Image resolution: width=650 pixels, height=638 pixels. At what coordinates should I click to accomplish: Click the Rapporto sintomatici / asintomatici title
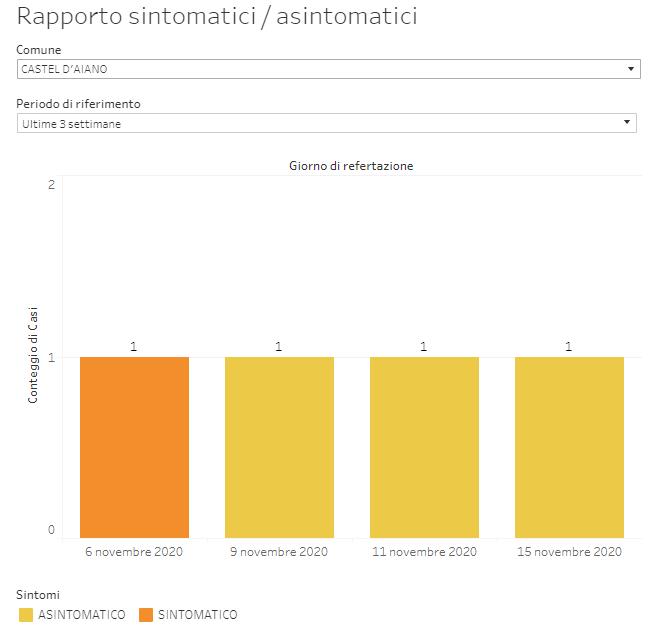tap(218, 17)
